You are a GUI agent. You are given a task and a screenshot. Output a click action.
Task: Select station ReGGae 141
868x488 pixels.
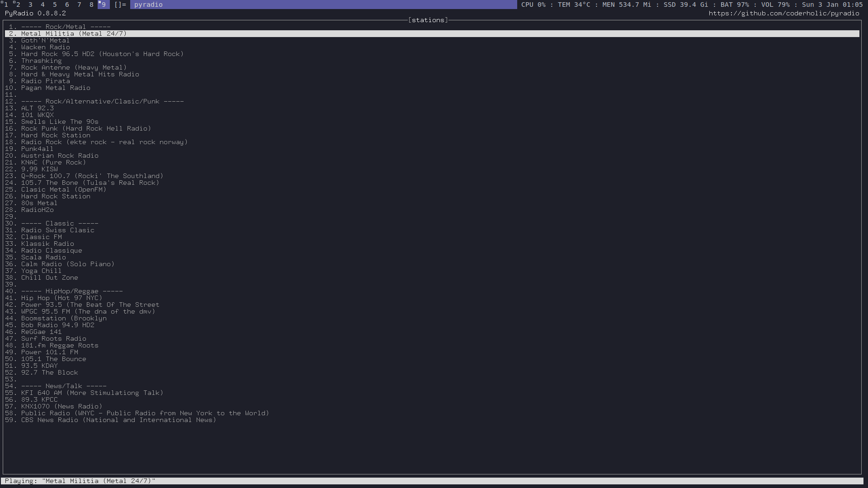(41, 332)
